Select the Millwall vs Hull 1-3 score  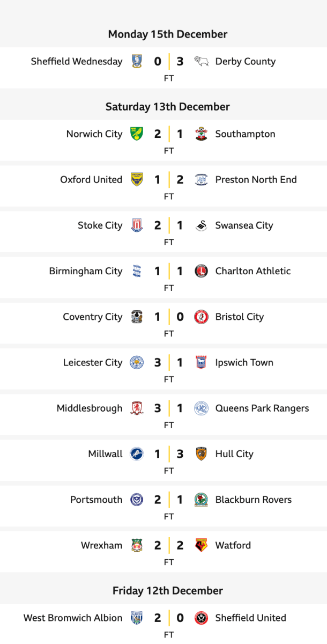click(169, 454)
